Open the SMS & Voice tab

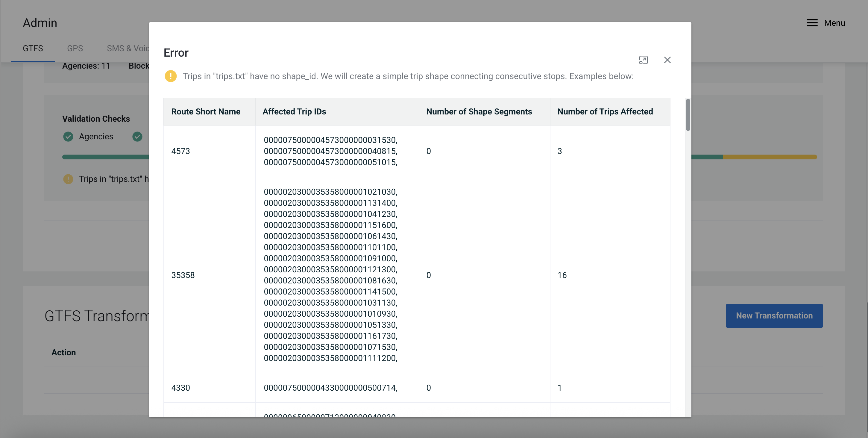click(x=128, y=48)
